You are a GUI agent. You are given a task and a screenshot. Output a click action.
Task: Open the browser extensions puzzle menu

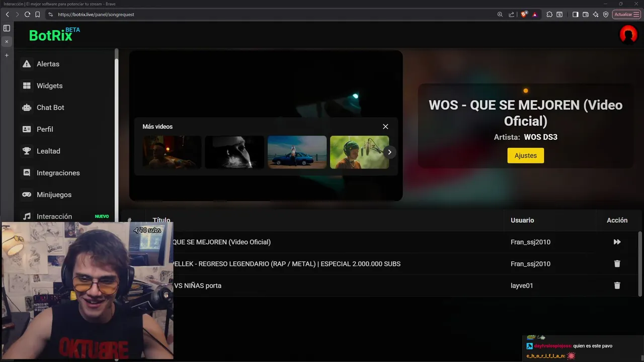click(549, 15)
